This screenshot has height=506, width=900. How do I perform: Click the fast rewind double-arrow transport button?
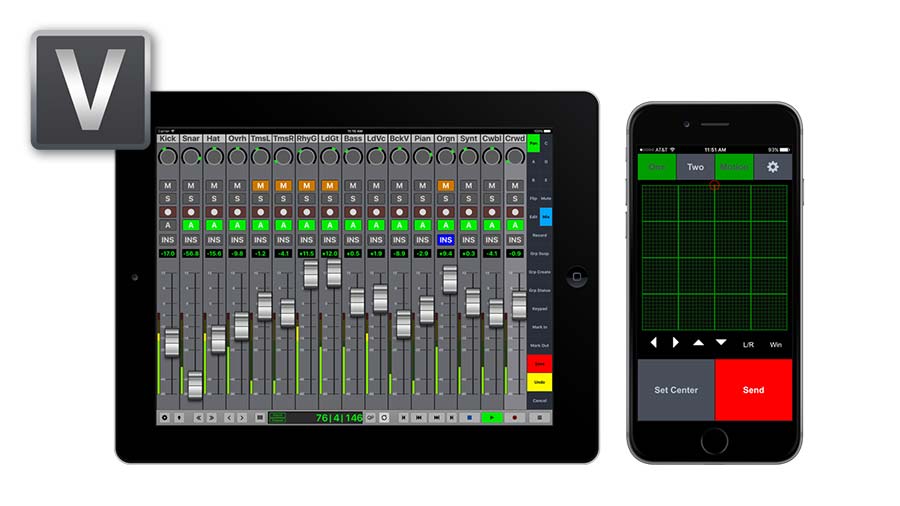419,418
